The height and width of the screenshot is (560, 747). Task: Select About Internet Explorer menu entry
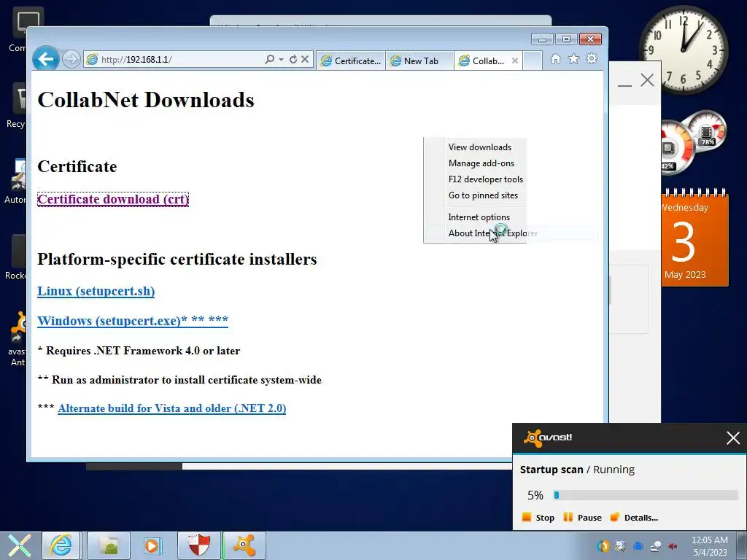coord(492,233)
